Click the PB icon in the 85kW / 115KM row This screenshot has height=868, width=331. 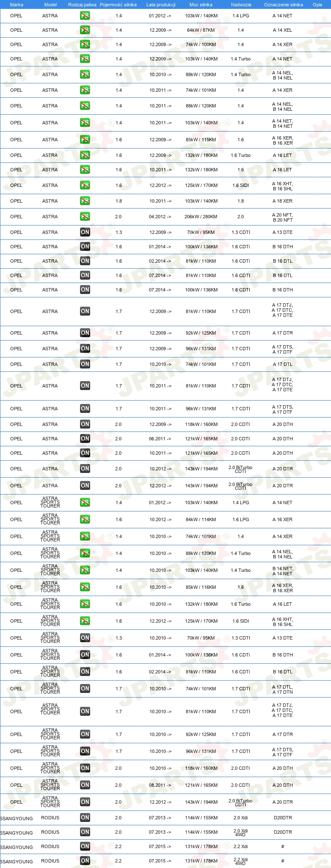pyautogui.click(x=85, y=140)
